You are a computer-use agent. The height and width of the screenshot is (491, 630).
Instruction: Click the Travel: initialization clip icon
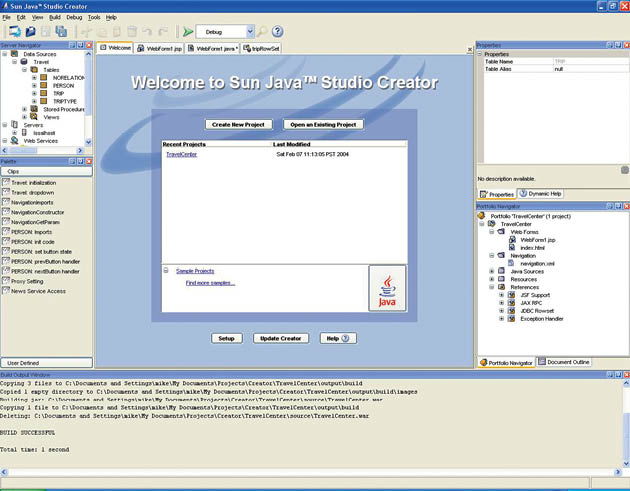click(x=6, y=182)
